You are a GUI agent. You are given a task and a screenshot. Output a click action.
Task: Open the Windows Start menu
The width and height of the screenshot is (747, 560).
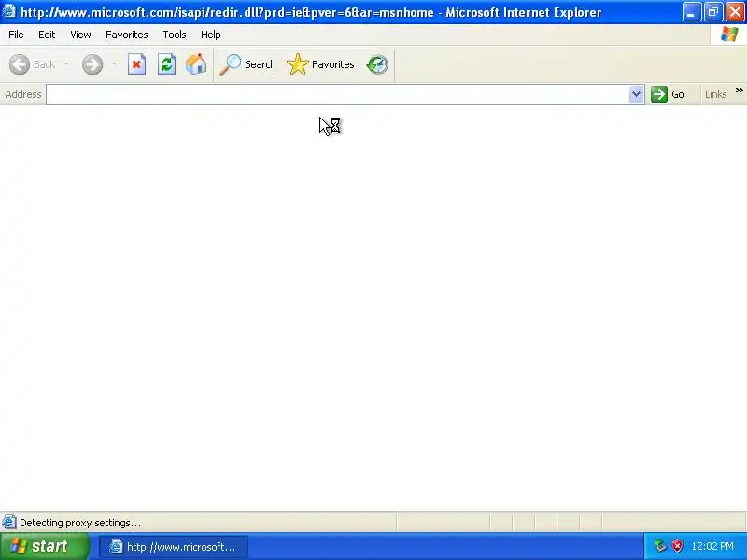[45, 546]
